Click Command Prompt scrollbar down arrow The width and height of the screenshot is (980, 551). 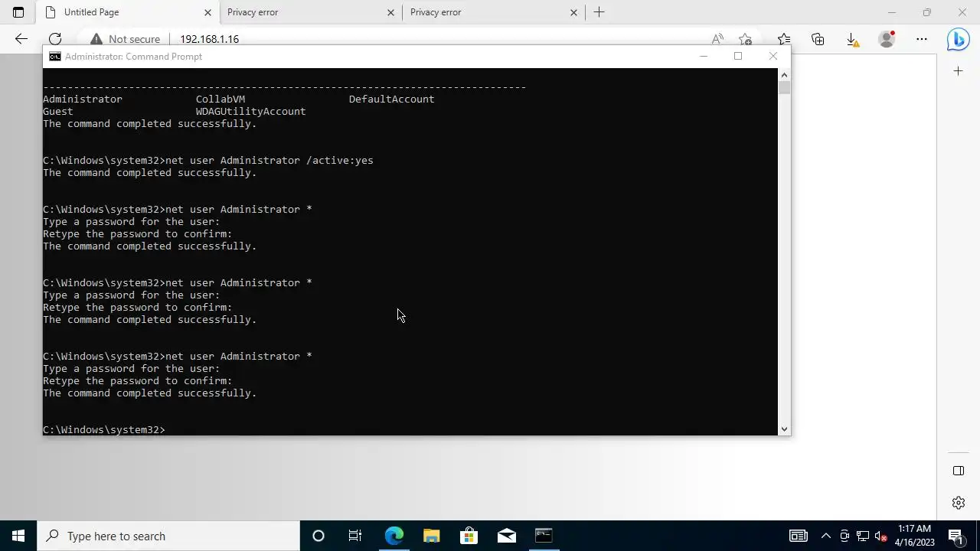[784, 429]
